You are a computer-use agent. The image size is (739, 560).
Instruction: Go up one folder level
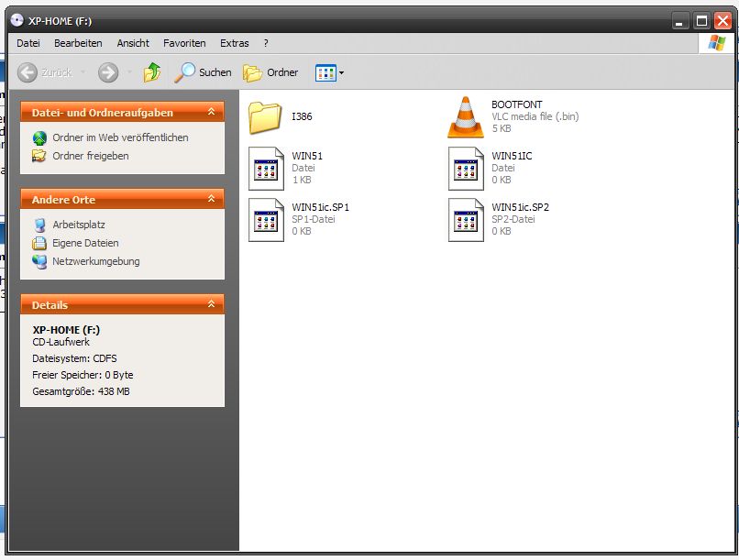click(152, 72)
